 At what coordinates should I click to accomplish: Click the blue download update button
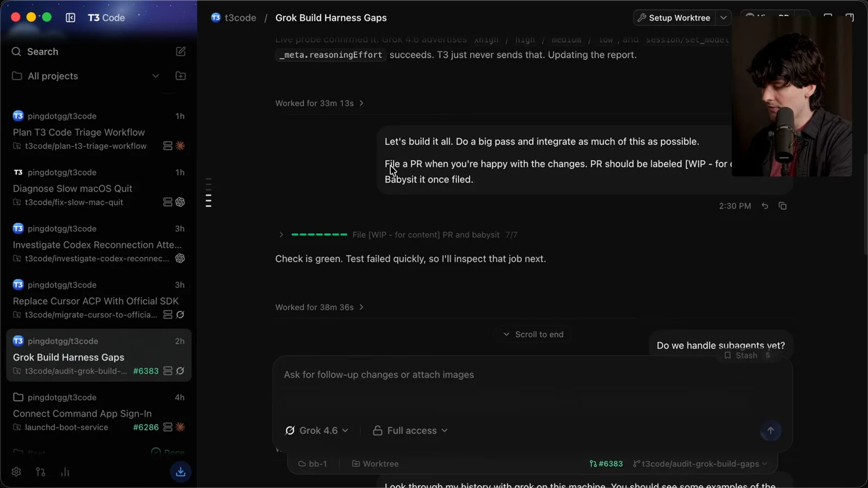pyautogui.click(x=181, y=472)
